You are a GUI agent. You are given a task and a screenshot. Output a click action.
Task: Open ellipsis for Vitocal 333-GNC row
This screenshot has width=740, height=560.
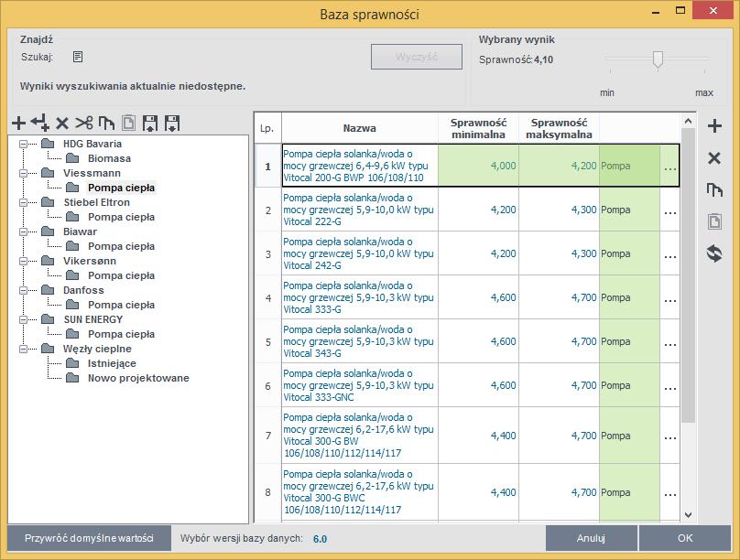(x=670, y=385)
